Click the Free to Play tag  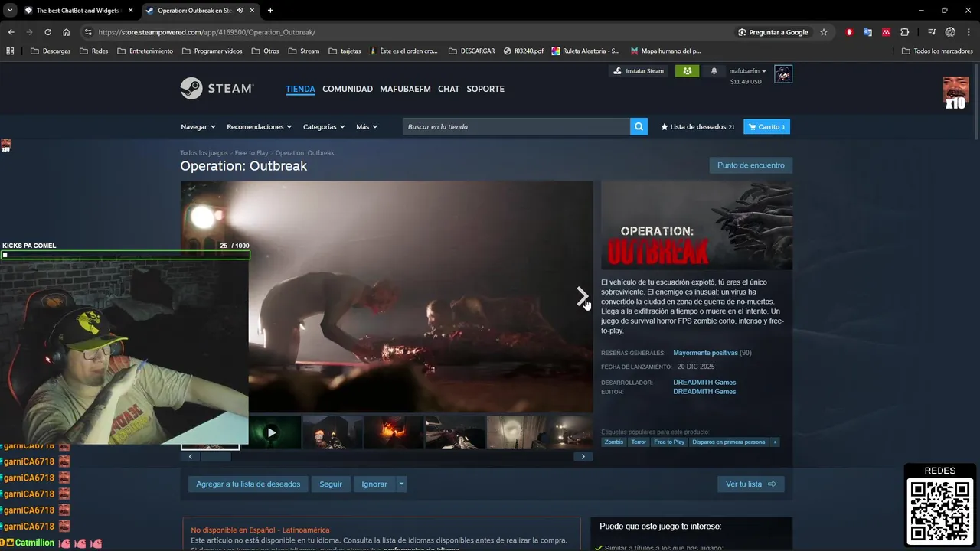coord(669,442)
